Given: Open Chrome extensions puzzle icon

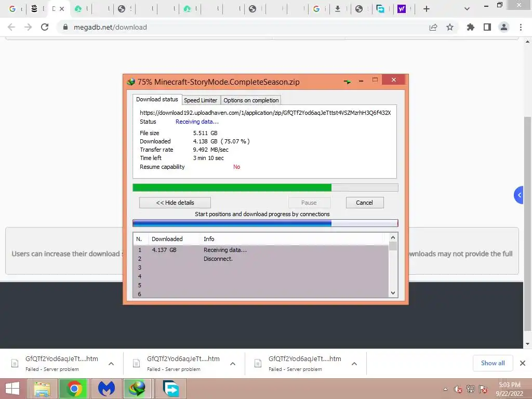Looking at the screenshot, I should [x=471, y=27].
